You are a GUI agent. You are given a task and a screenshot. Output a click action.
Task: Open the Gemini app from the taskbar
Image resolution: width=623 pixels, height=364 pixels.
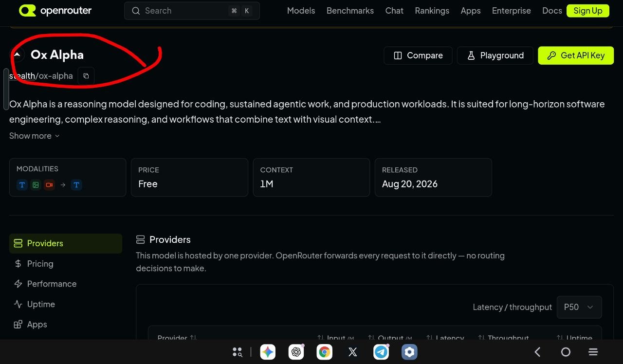click(268, 352)
